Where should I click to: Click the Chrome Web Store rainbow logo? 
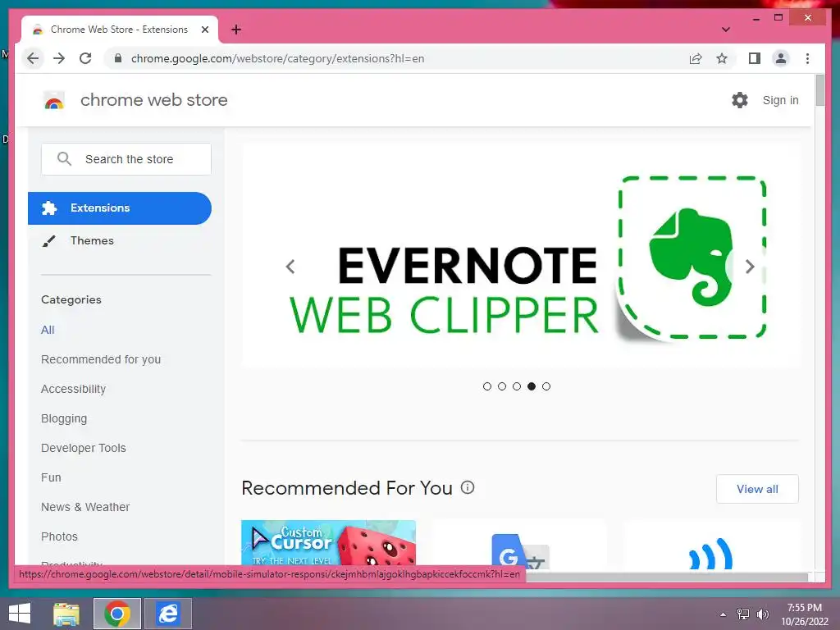(x=53, y=101)
